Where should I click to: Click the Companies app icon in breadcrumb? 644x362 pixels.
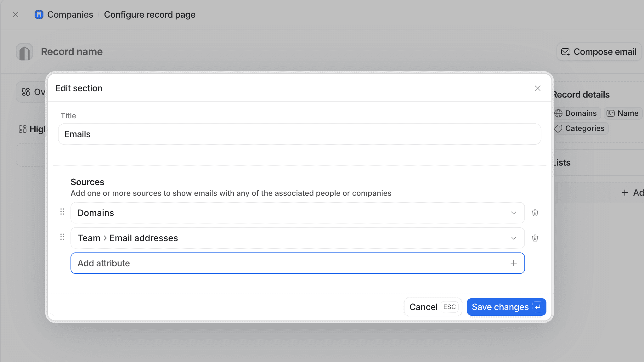coord(38,14)
